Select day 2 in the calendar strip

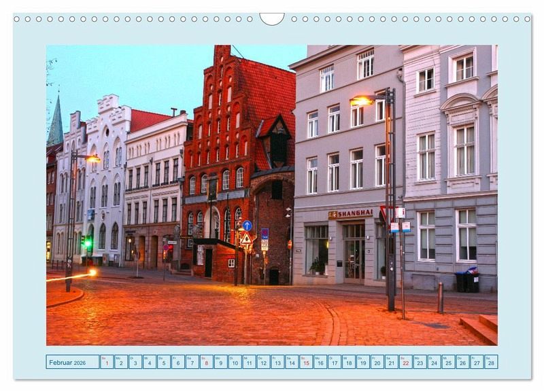[121, 361]
